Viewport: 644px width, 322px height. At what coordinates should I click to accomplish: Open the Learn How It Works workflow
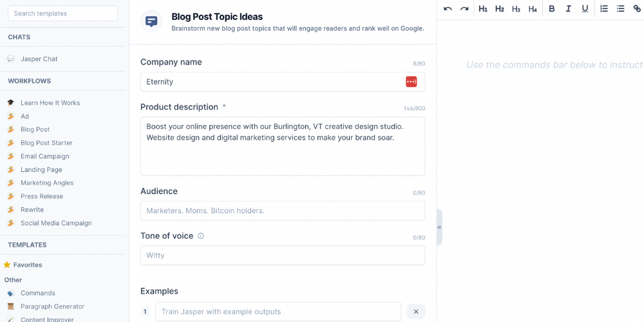pyautogui.click(x=50, y=102)
